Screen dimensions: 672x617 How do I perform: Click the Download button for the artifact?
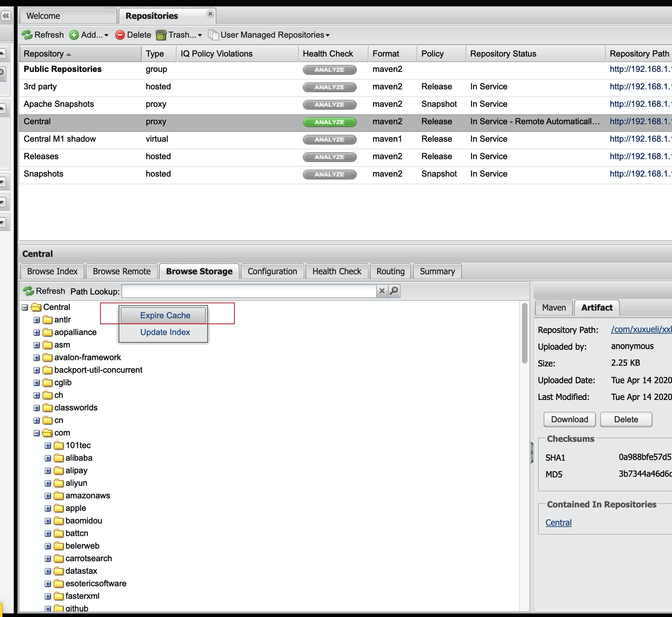click(569, 419)
